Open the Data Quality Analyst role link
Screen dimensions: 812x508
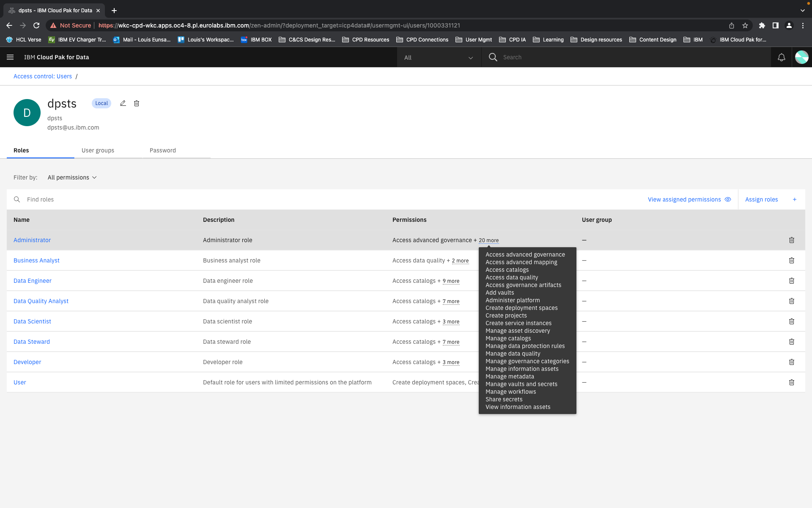coord(41,301)
